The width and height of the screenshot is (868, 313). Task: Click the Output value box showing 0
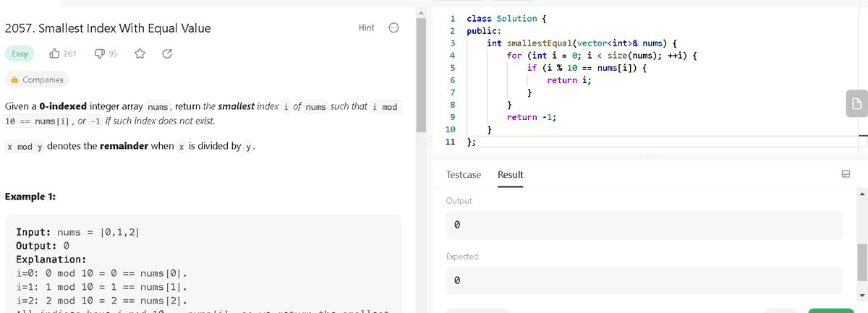(x=644, y=225)
